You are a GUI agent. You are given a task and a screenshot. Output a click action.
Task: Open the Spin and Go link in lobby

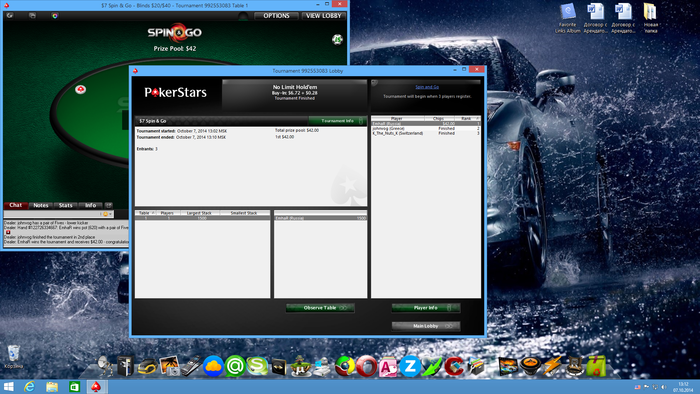click(x=427, y=87)
